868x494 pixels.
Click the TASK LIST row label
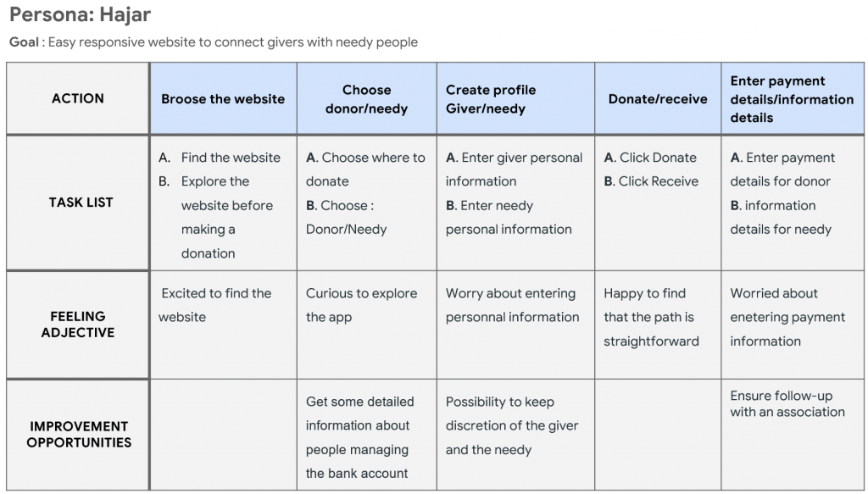tap(81, 203)
